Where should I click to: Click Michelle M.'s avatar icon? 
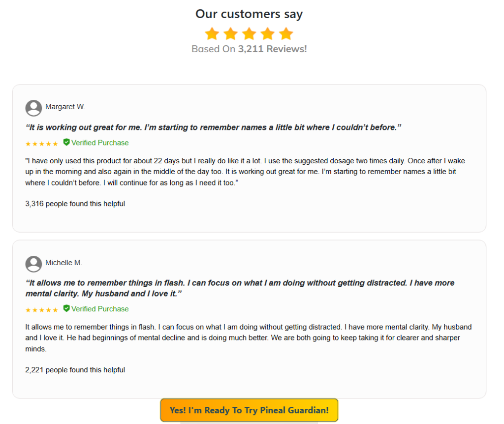[x=33, y=264]
